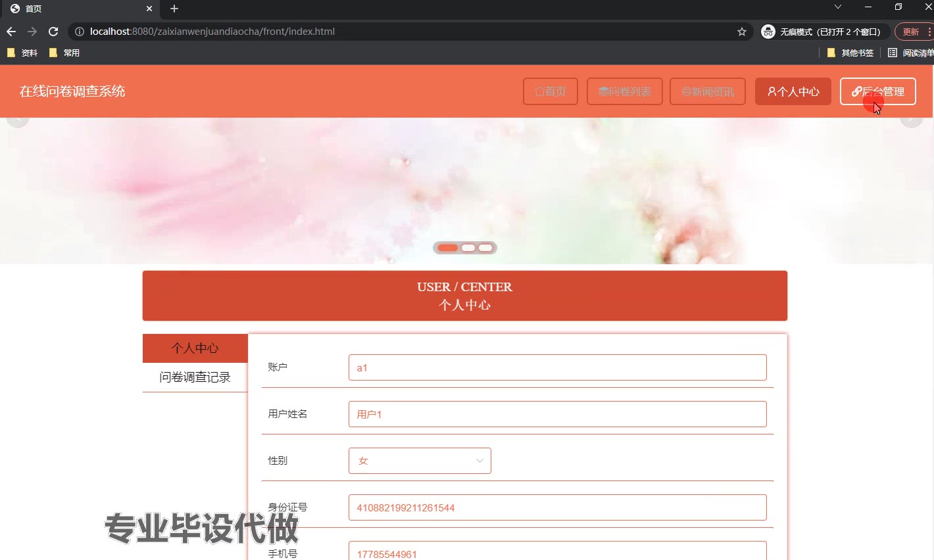Viewport: 934px width, 560px height.
Task: Open 问卷列表 in the site menu
Action: pos(625,91)
